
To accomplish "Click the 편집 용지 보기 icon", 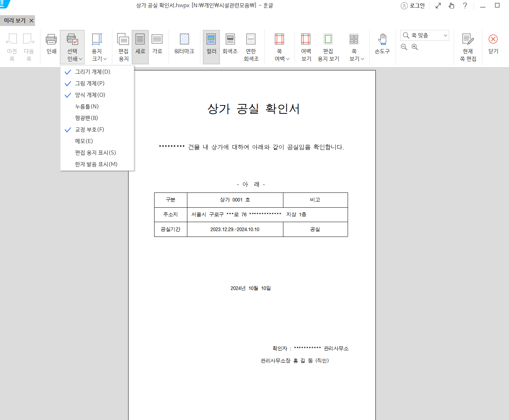I will 328,46.
